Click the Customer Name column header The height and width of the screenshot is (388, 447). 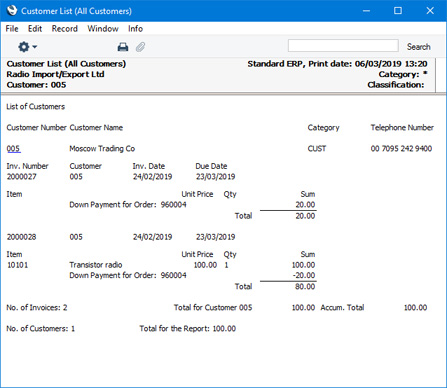pyautogui.click(x=96, y=128)
